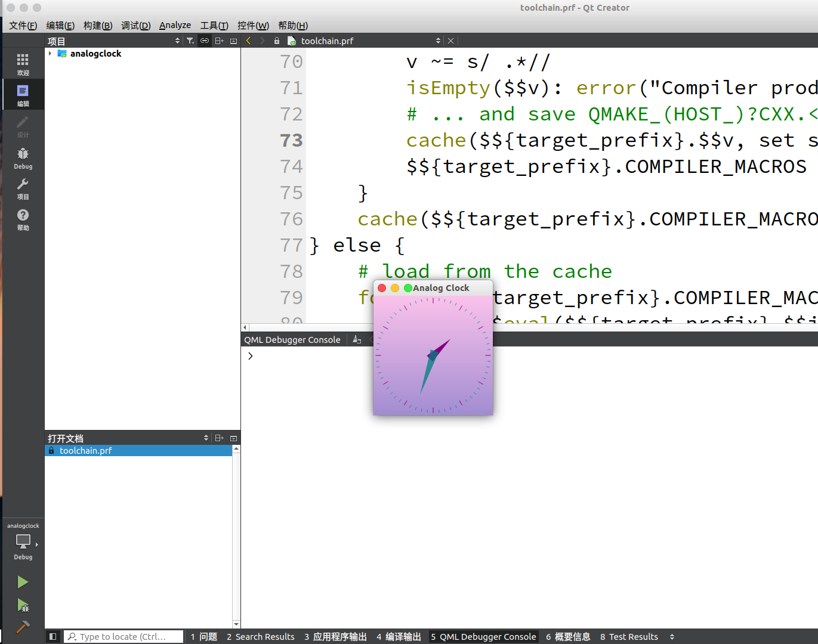This screenshot has width=818, height=644.
Task: Open the filter icon in the 项目 panel
Action: click(190, 41)
